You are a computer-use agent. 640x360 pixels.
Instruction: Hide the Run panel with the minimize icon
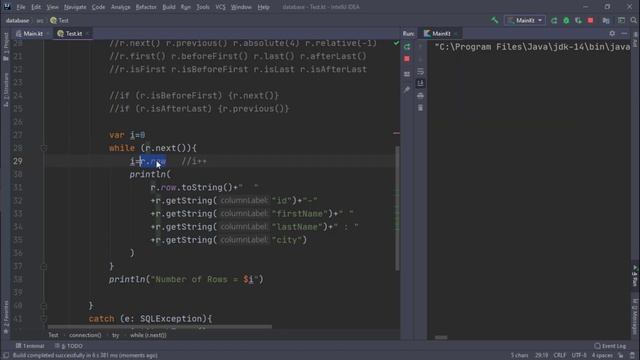624,33
